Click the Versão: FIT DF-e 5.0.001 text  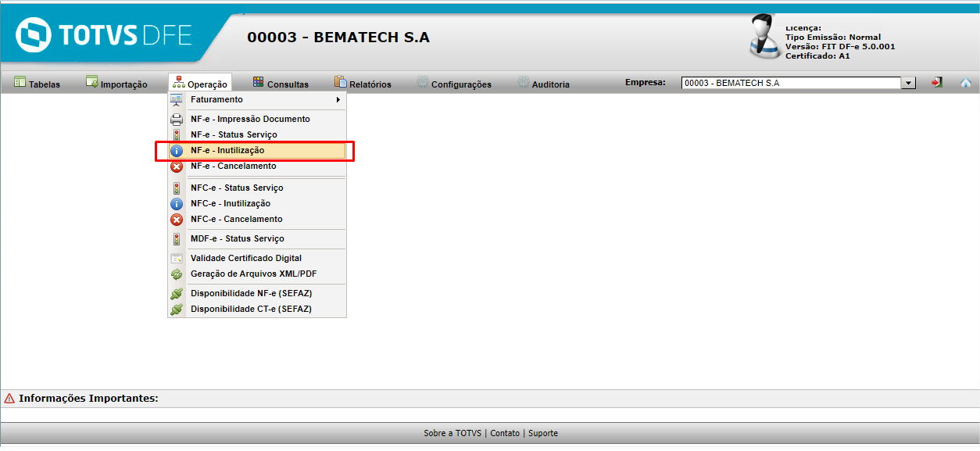pyautogui.click(x=840, y=47)
